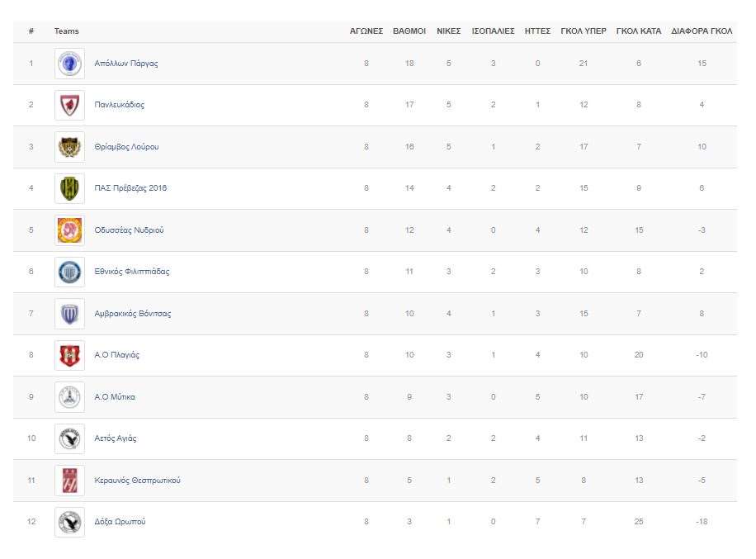Visit the ΠΑΣ Πρέβεζας 2016 link
Viewport: 756px width, 559px height.
click(130, 188)
